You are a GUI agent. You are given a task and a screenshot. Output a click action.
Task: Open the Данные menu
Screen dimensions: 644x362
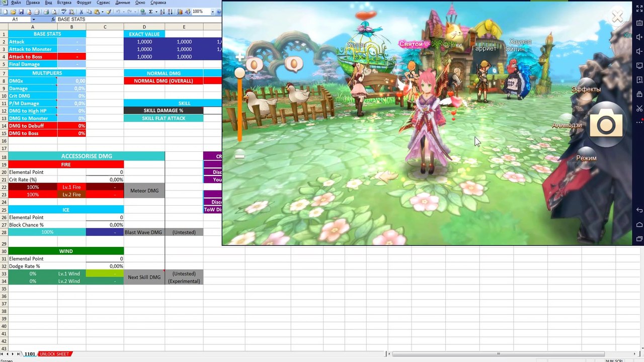click(123, 3)
